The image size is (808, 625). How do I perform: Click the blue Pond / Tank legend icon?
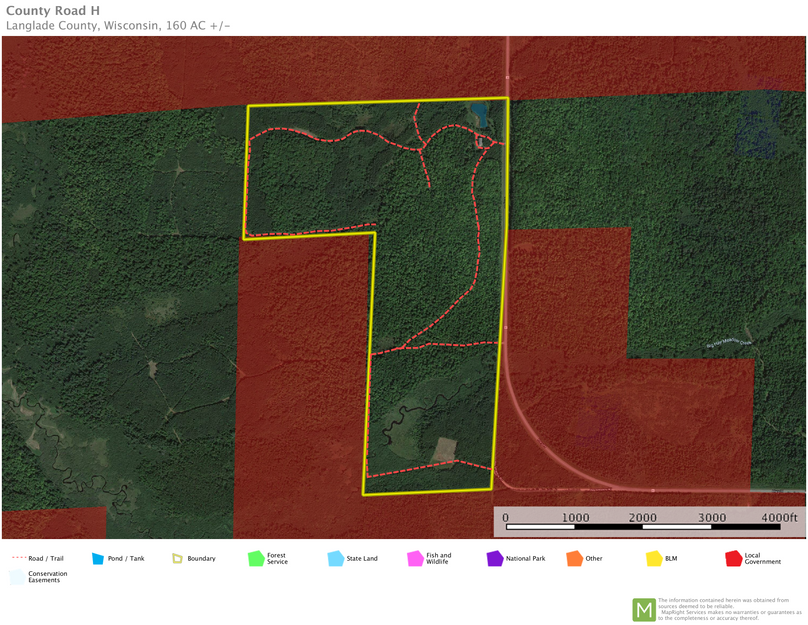pos(98,558)
